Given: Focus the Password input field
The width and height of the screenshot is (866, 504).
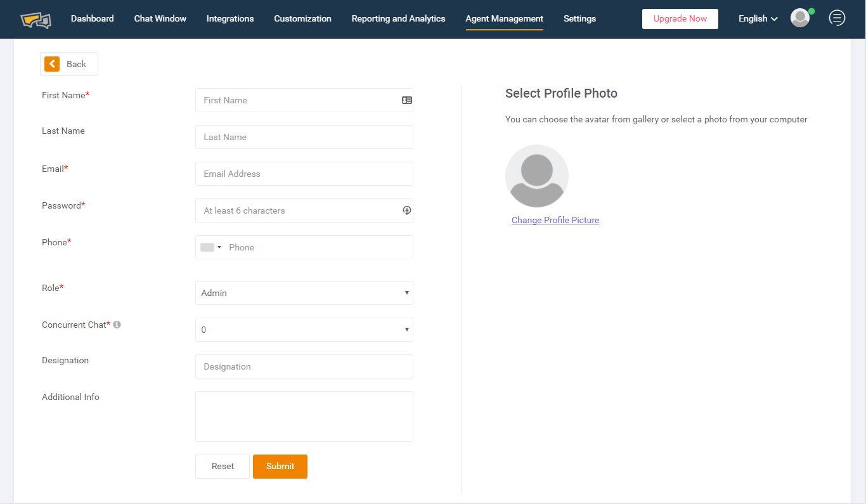Looking at the screenshot, I should pos(304,210).
